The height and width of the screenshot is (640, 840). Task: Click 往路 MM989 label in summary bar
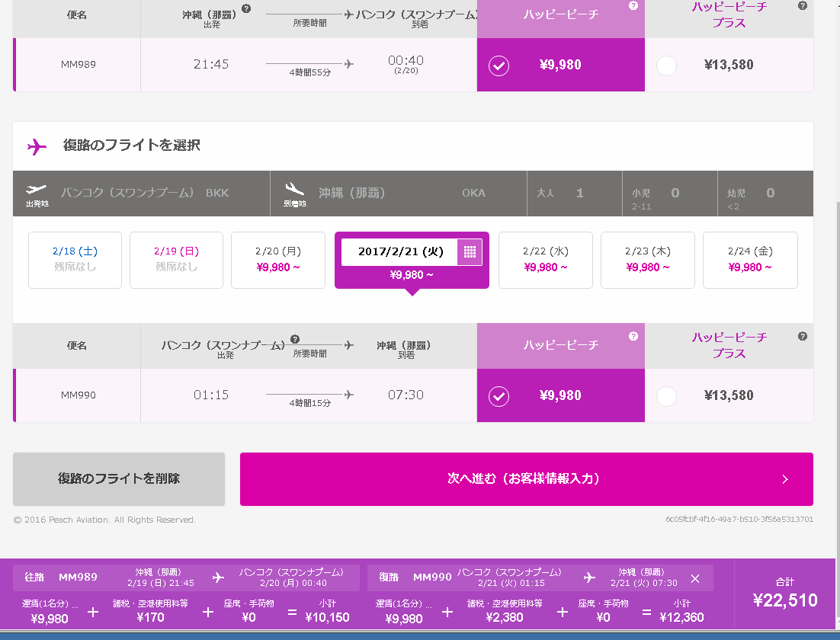pyautogui.click(x=61, y=578)
